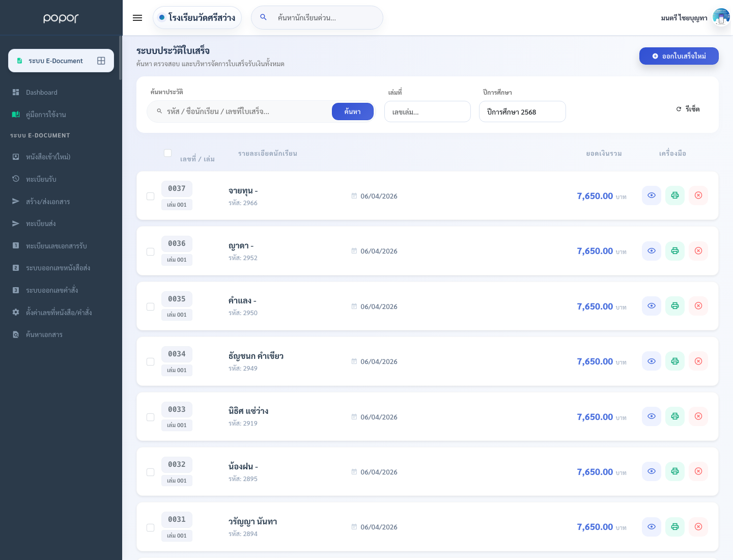733x560 pixels.
Task: Open the โรงเรียนวัดศรีสว่าง school selector
Action: (x=197, y=17)
